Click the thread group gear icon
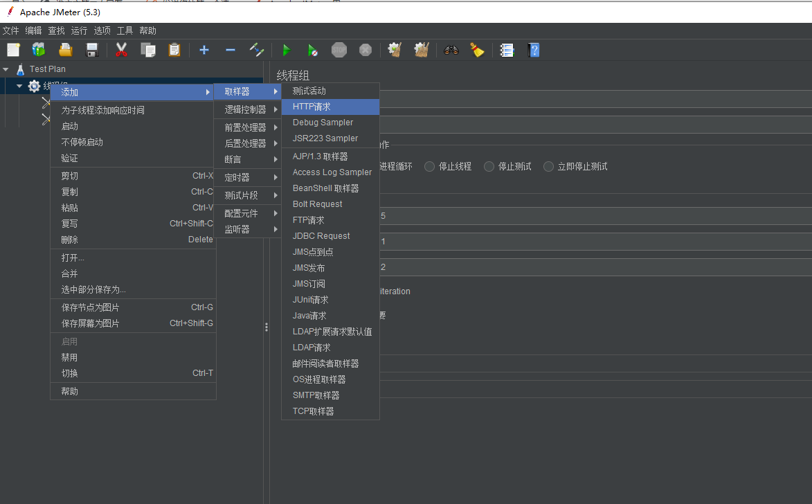The width and height of the screenshot is (812, 504). pyautogui.click(x=34, y=86)
